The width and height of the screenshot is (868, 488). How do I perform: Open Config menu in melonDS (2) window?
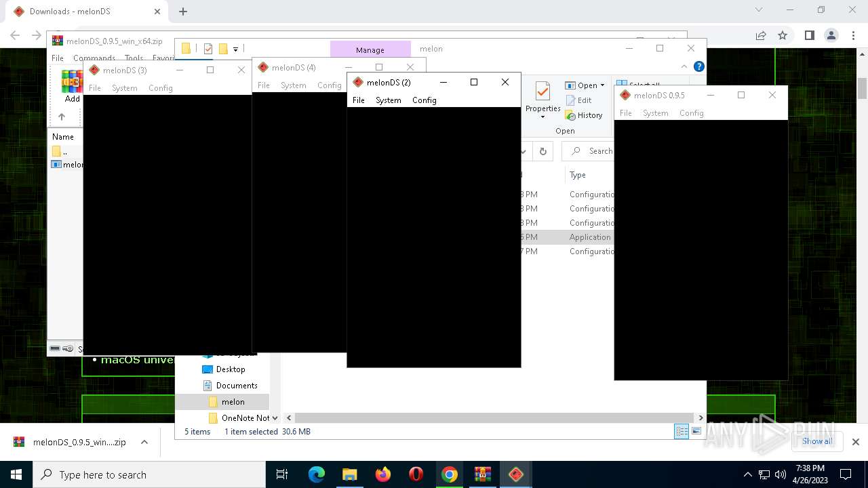click(425, 100)
